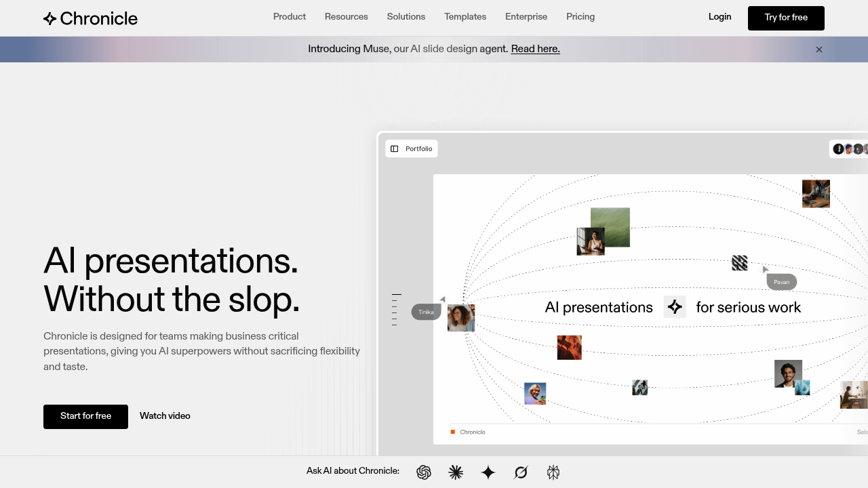Open the Solutions dropdown menu

406,16
